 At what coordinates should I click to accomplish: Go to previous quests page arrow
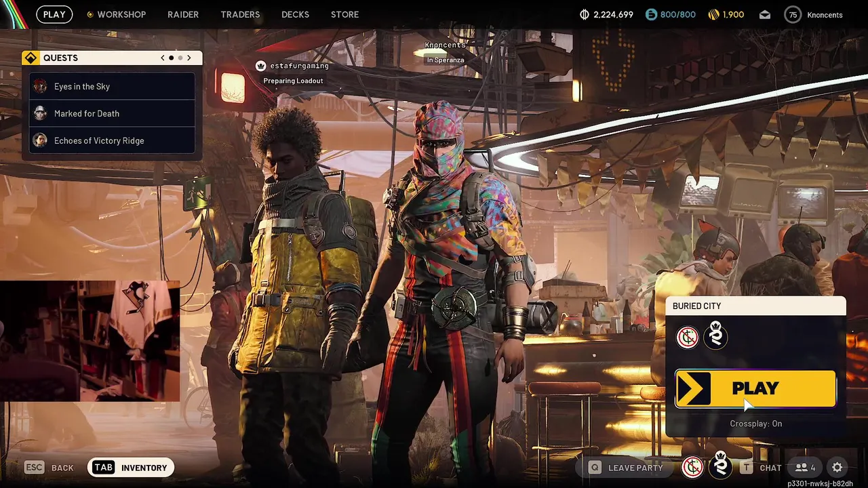(x=163, y=58)
